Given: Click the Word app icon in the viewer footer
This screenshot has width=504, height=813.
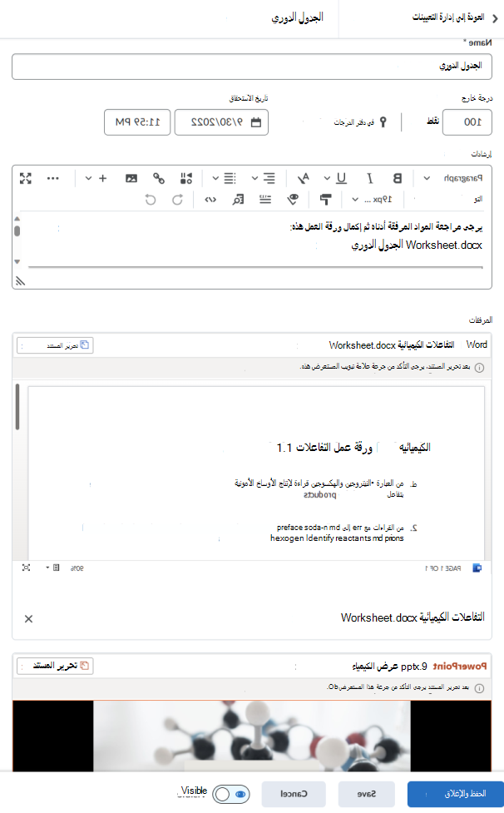Looking at the screenshot, I should click(477, 568).
